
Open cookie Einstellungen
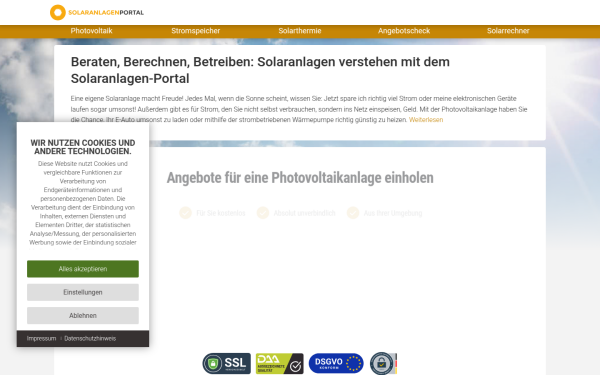(x=83, y=292)
